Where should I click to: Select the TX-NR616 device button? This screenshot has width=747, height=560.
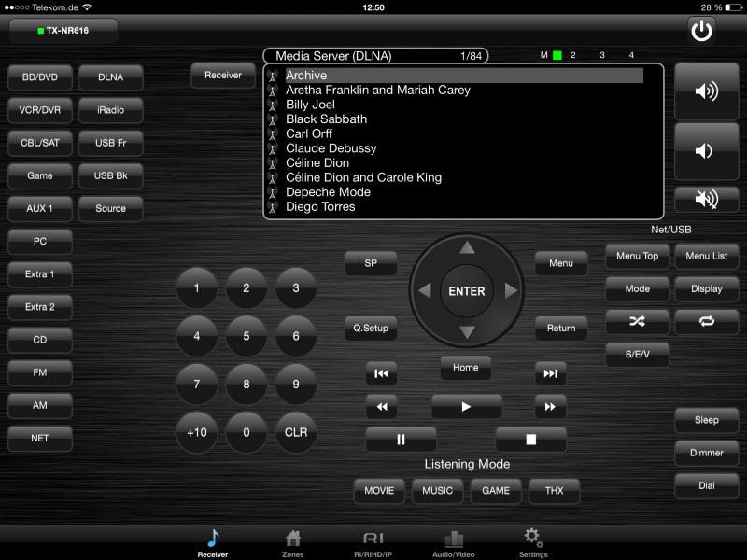63,31
